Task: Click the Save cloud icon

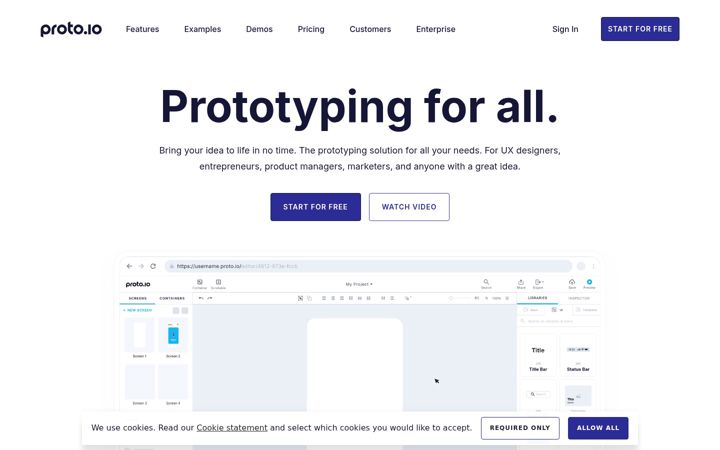Action: pos(572,284)
